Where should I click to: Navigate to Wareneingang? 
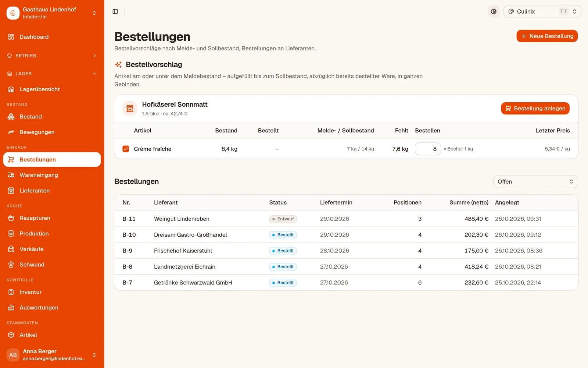52,175
